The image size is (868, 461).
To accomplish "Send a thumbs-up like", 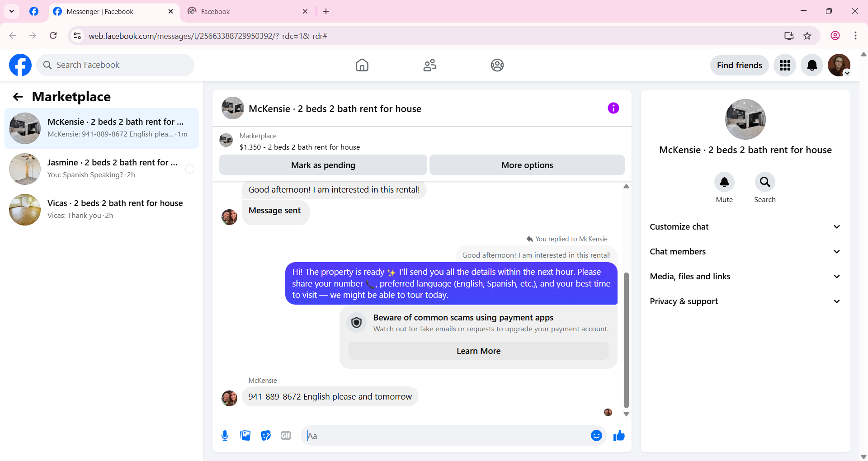I will 619,435.
